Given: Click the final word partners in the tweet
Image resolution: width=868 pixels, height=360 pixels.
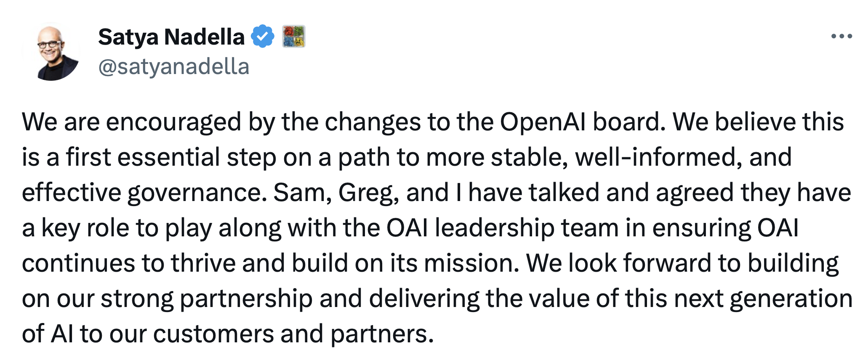Looking at the screenshot, I should (382, 335).
